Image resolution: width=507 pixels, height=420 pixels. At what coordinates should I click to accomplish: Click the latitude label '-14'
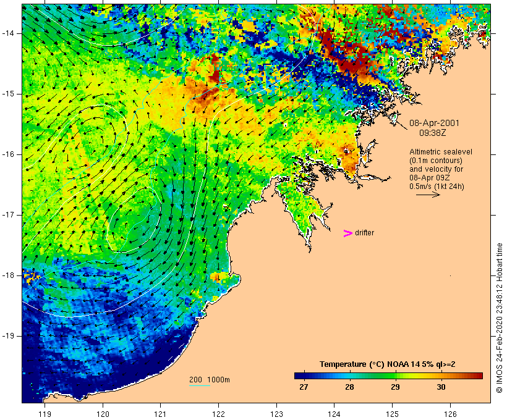click(8, 33)
